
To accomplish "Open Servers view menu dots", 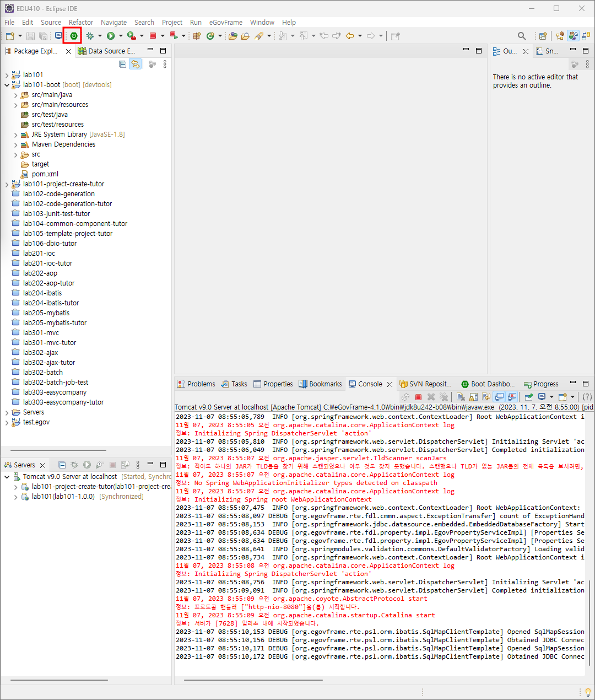I will pos(138,465).
